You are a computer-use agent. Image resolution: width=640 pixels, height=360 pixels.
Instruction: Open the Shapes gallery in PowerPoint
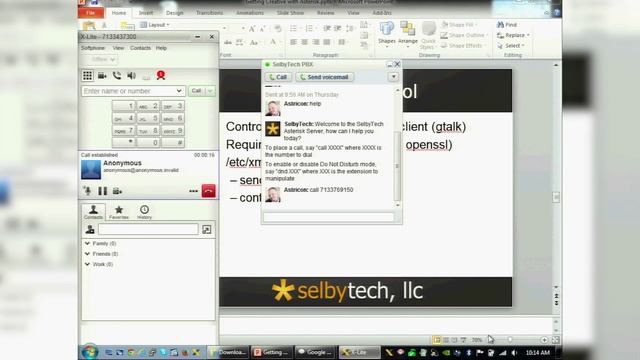pos(387,35)
